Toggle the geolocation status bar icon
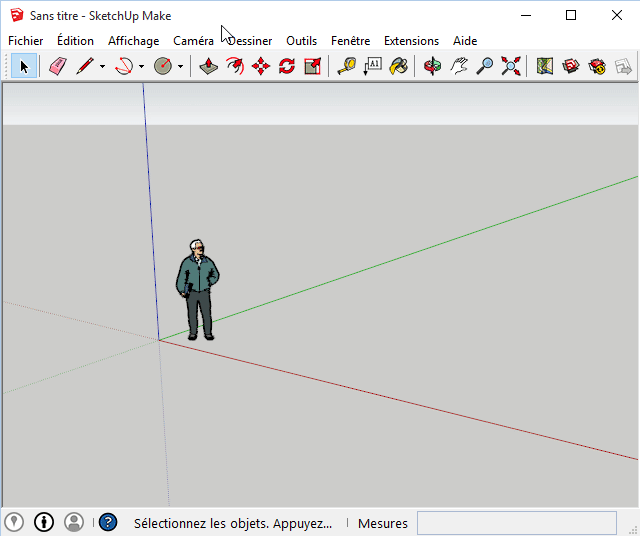This screenshot has width=640, height=536. (14, 522)
